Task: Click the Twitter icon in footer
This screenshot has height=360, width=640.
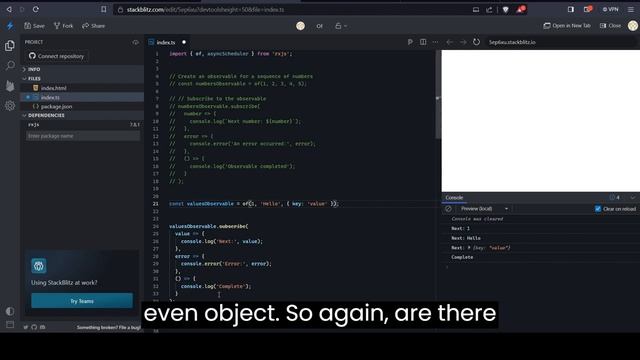Action: [26, 327]
